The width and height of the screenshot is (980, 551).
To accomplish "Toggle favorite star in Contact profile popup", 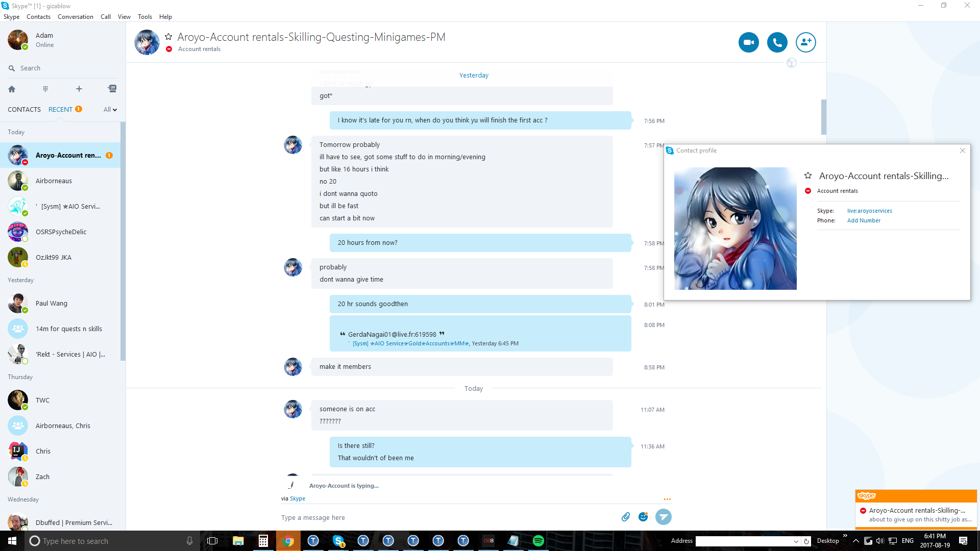I will (x=808, y=176).
